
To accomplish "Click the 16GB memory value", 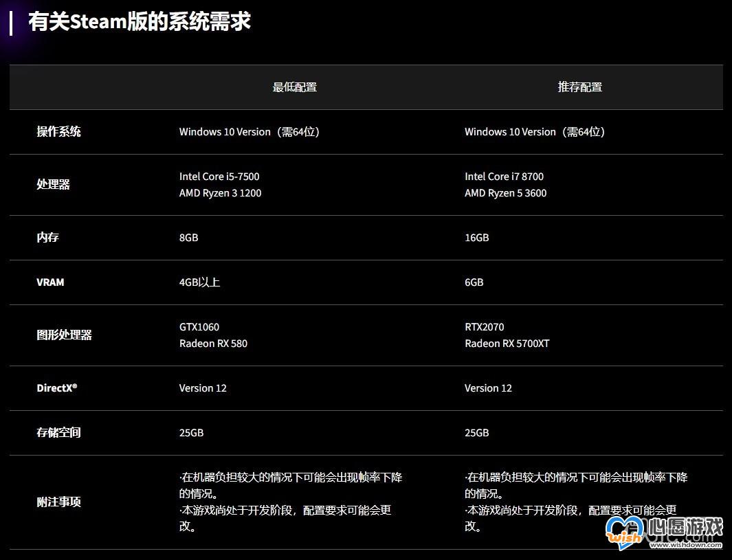I will point(476,238).
